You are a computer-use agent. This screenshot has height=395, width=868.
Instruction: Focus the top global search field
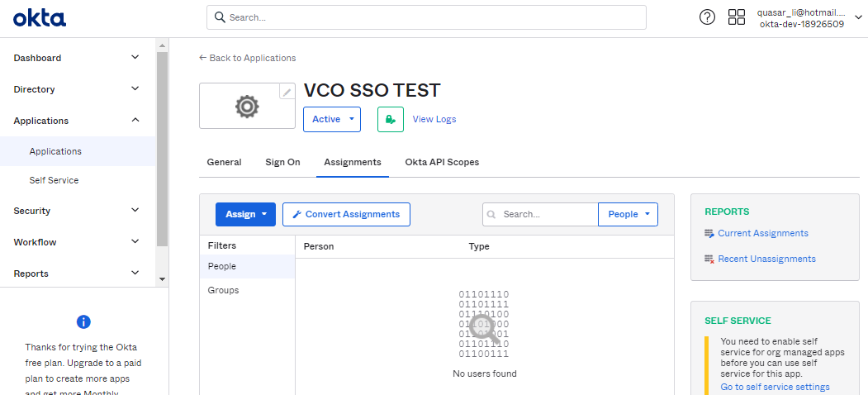(426, 17)
